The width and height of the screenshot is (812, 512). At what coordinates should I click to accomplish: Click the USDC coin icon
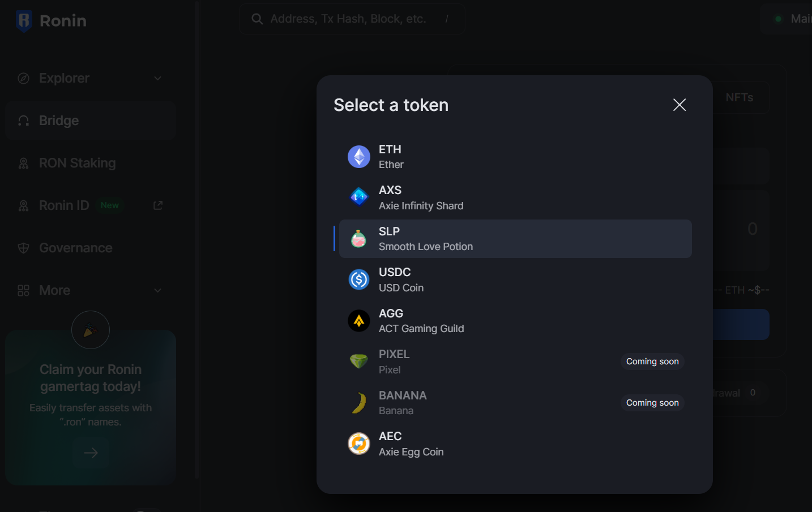(358, 279)
